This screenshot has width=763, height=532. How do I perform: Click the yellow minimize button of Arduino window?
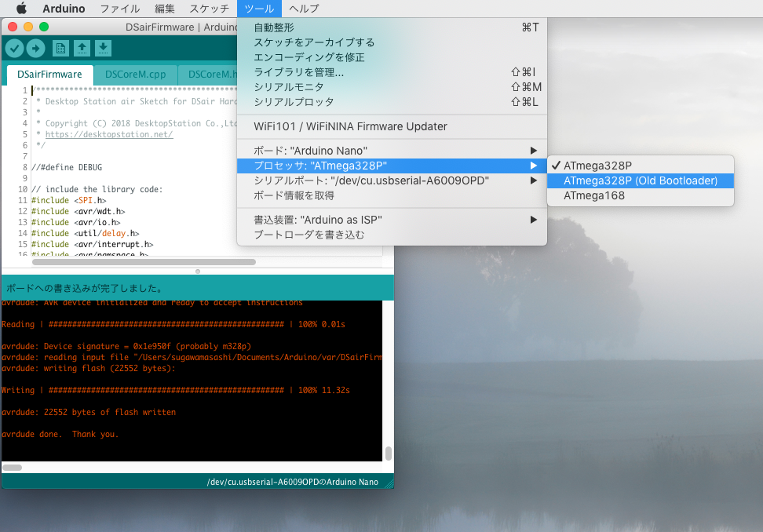28,27
